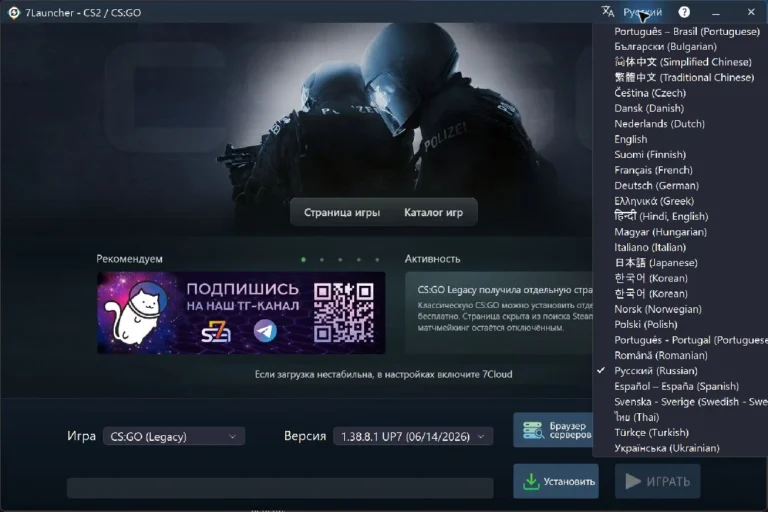Select Čeština (Czech) language
This screenshot has height=512, width=768.
(x=650, y=93)
